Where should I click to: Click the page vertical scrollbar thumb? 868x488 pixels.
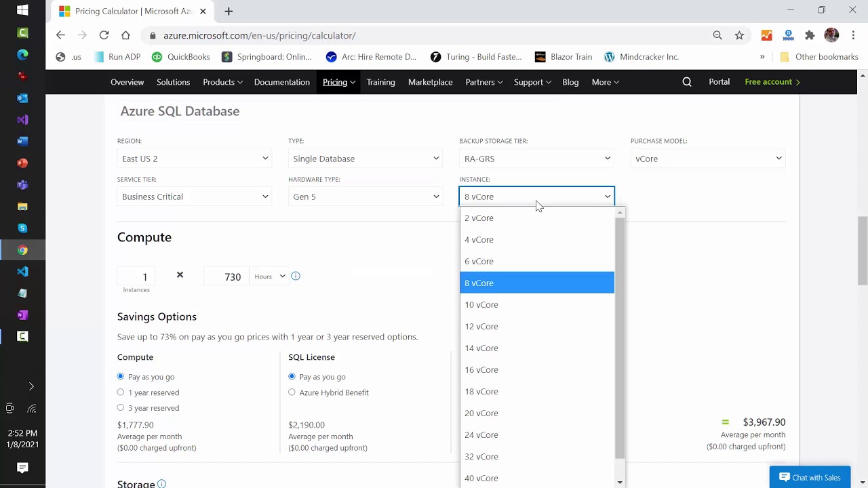(x=863, y=251)
